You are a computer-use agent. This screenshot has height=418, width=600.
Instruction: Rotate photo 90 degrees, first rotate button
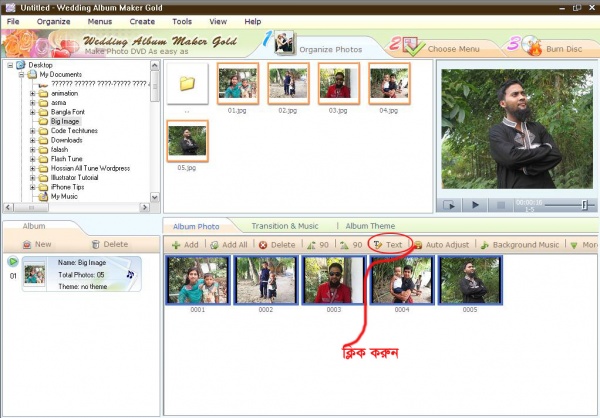318,245
